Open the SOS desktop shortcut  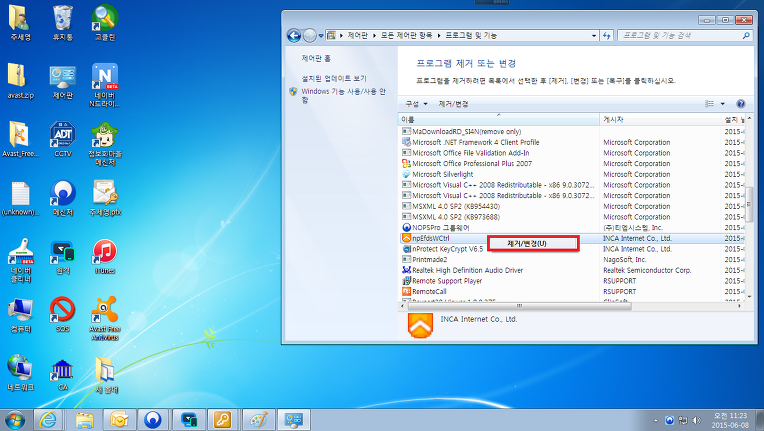(x=62, y=315)
